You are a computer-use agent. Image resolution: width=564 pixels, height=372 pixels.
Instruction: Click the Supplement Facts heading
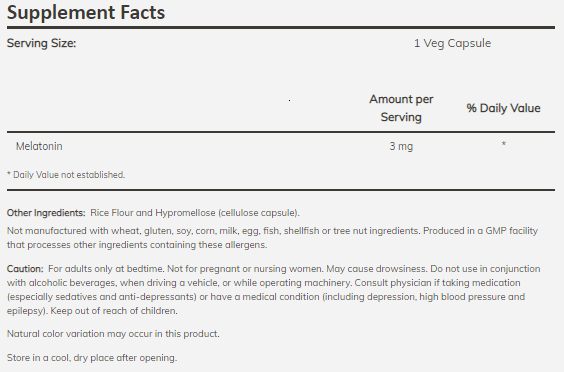86,13
